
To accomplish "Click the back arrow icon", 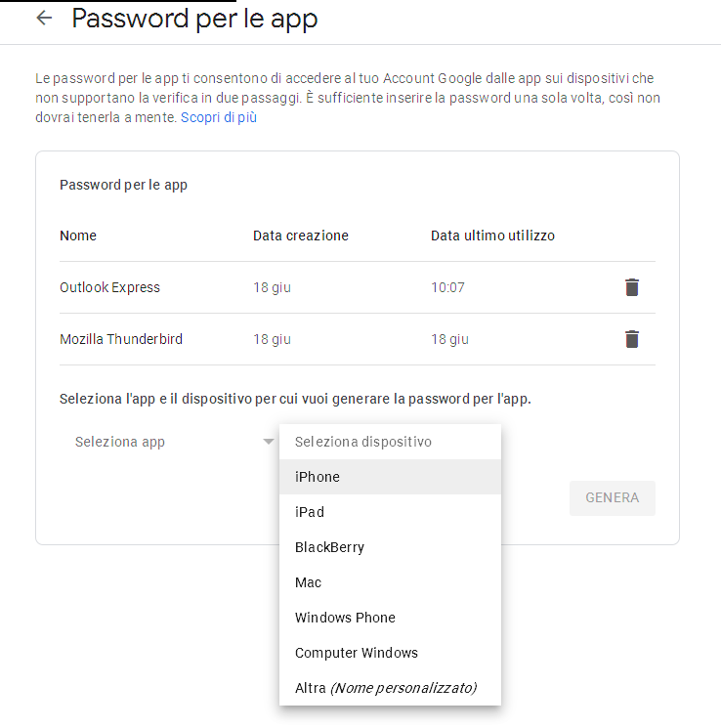I will click(43, 19).
